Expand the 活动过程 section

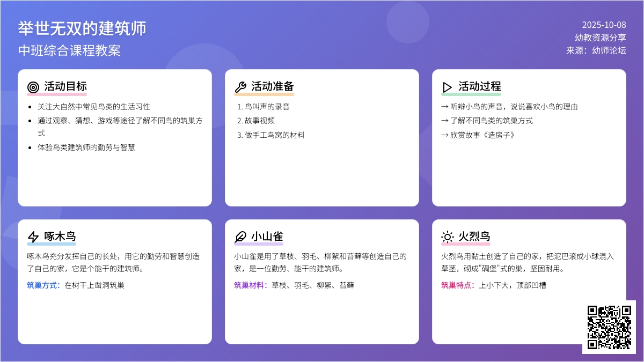click(x=529, y=137)
